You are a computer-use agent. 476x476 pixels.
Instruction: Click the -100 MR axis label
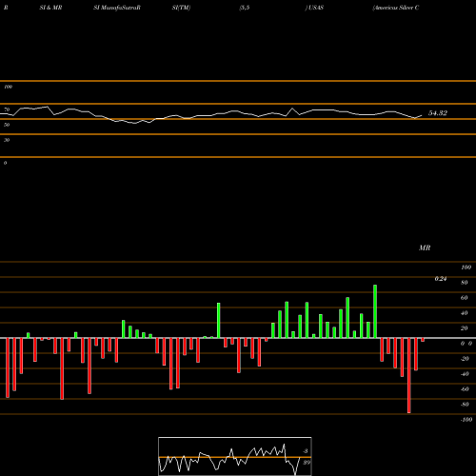tap(466, 420)
